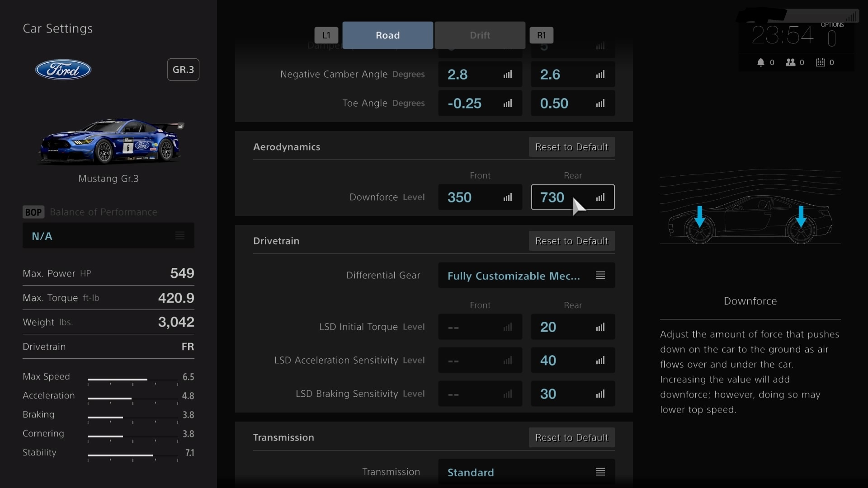Screen dimensions: 868x488
Task: Open the Transmission Standard dropdown
Action: (x=526, y=472)
